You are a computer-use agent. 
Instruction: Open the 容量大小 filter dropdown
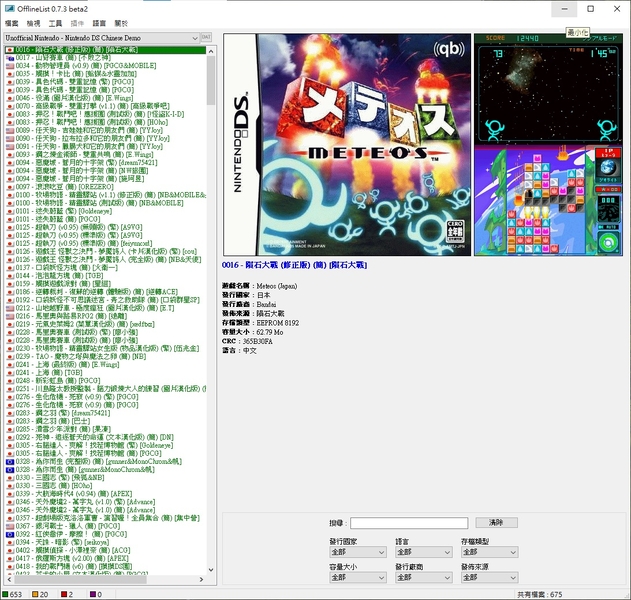(x=357, y=577)
